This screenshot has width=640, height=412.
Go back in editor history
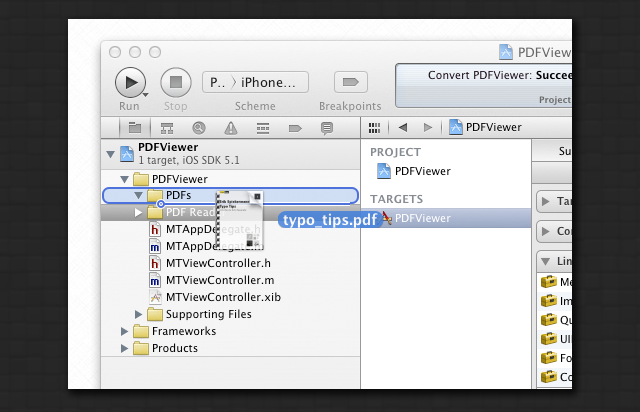(403, 127)
